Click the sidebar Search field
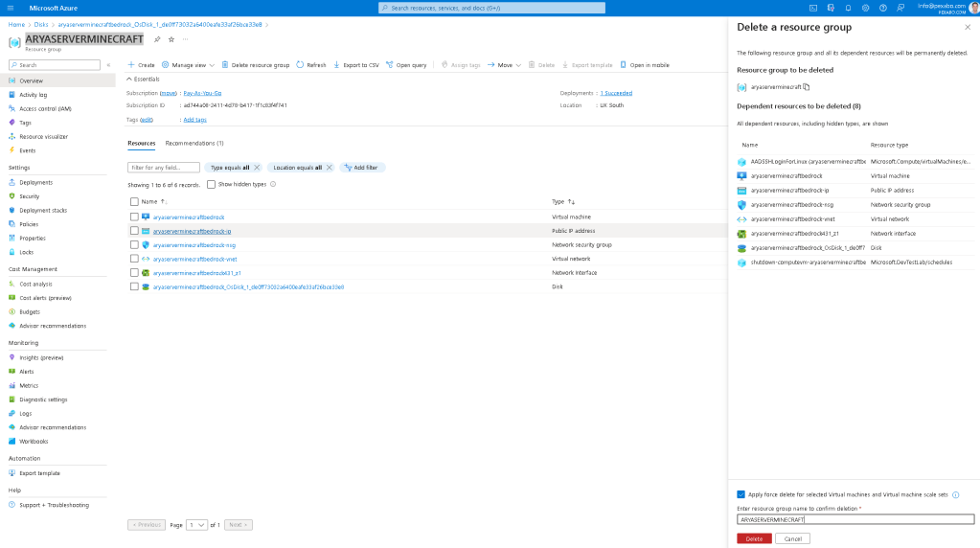 (55, 65)
